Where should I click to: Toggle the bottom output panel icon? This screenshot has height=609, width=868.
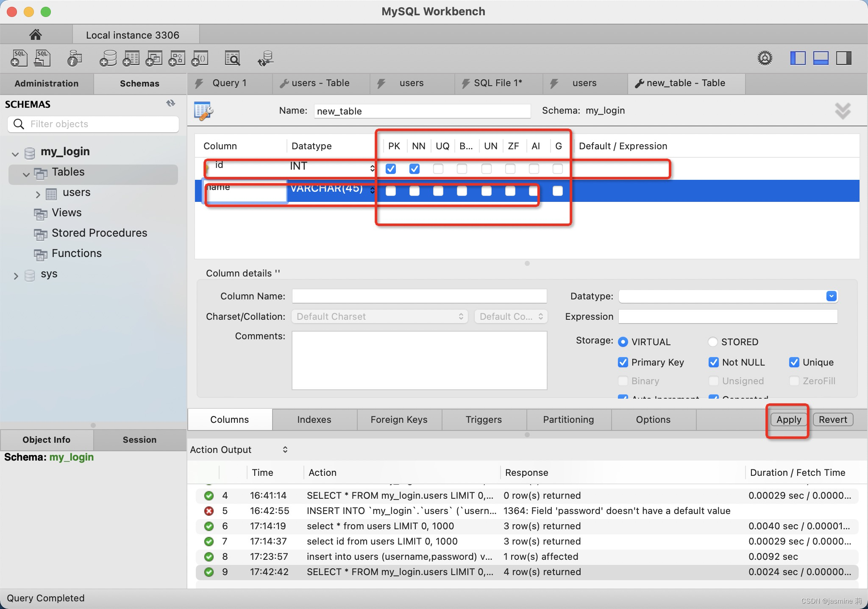coord(821,58)
